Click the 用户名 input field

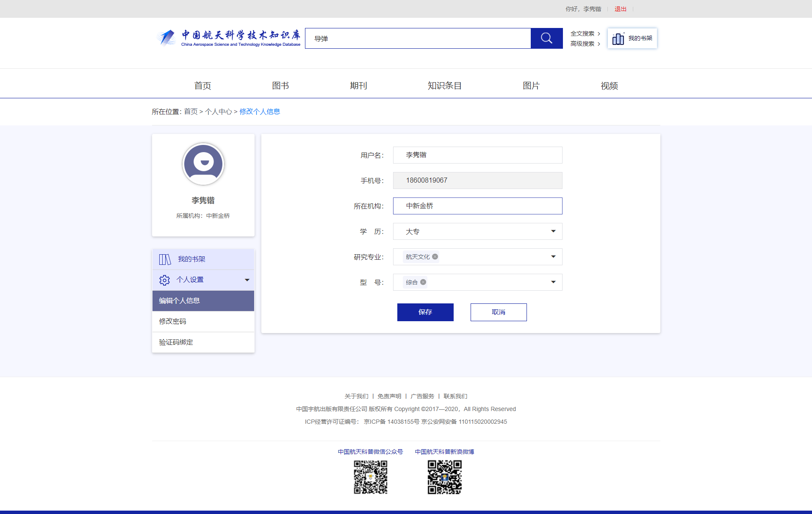click(477, 155)
